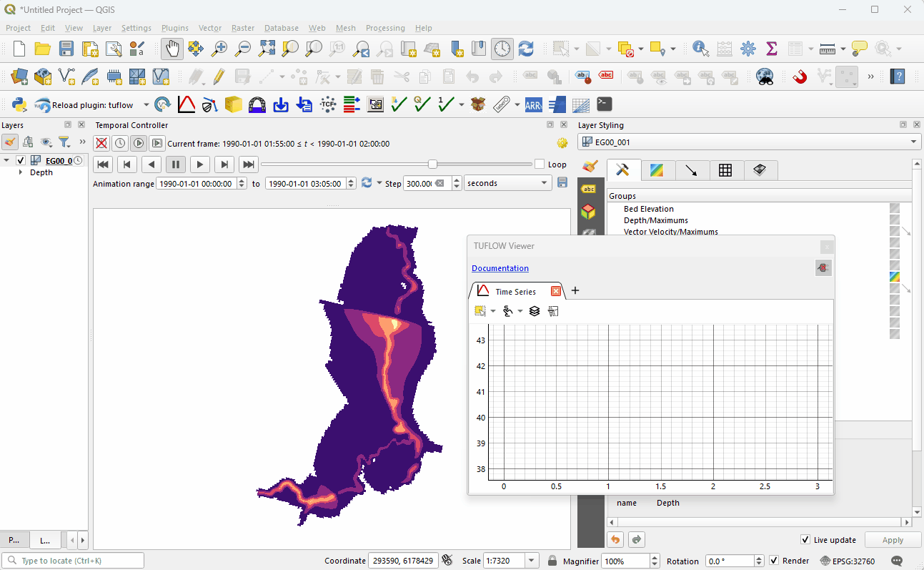Viewport: 924px width, 570px height.
Task: Open the Processing menu
Action: click(x=385, y=28)
